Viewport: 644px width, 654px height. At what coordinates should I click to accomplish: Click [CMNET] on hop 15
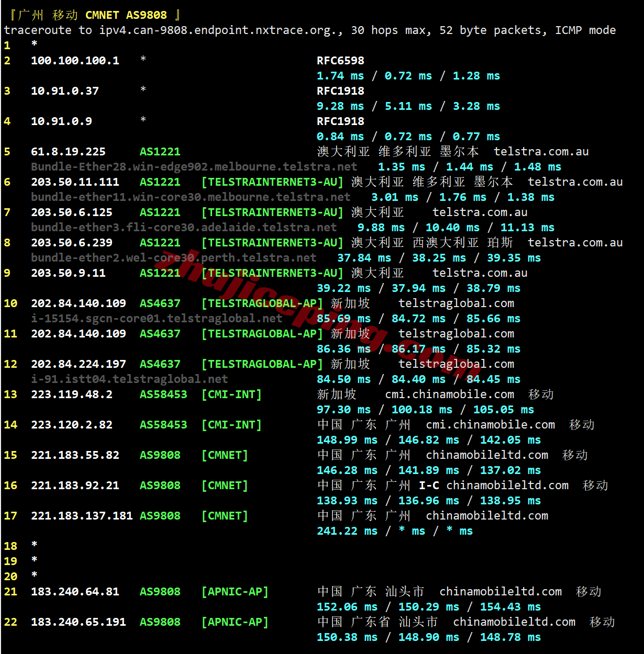225,455
